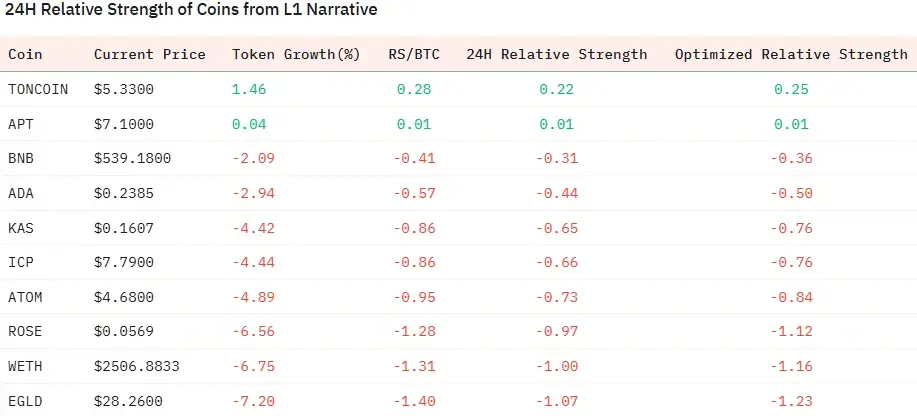
Task: Select the WETH coin row
Action: (x=25, y=366)
